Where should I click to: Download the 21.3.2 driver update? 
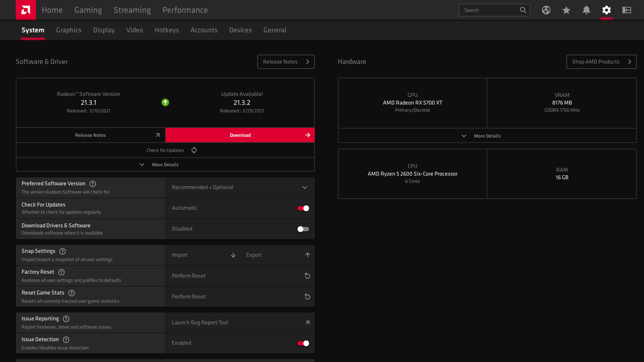pyautogui.click(x=240, y=135)
